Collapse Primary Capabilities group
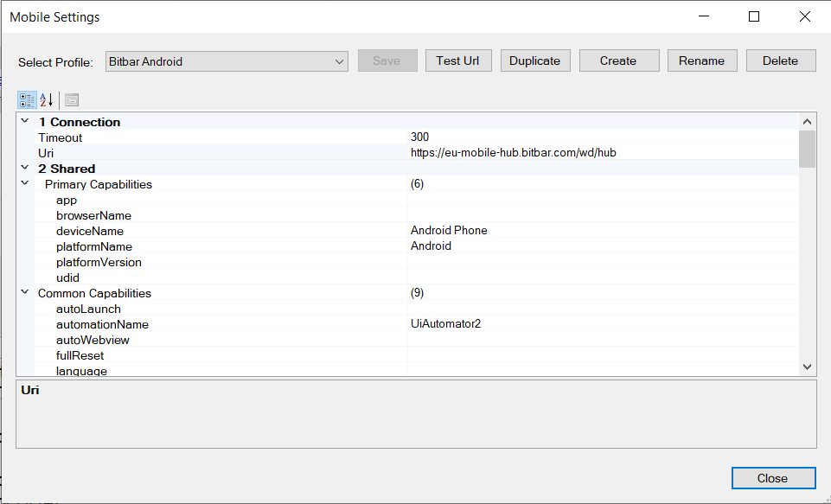This screenshot has width=831, height=504. point(25,184)
